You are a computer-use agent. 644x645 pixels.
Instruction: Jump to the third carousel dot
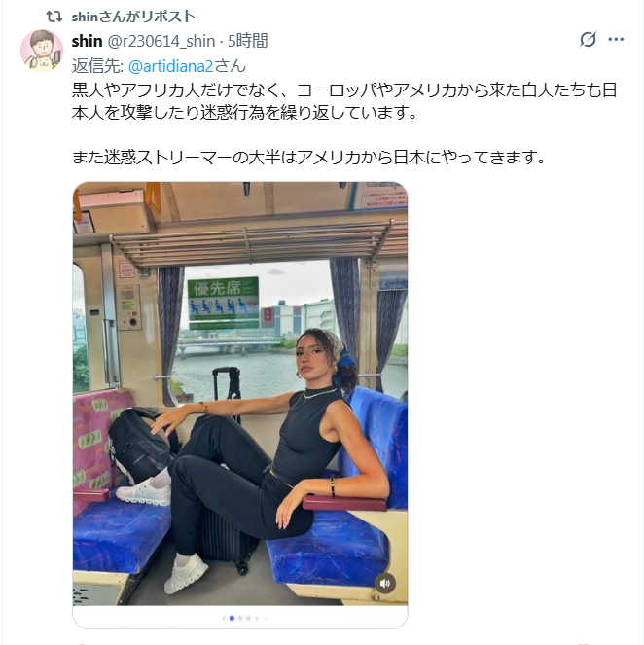pos(240,619)
